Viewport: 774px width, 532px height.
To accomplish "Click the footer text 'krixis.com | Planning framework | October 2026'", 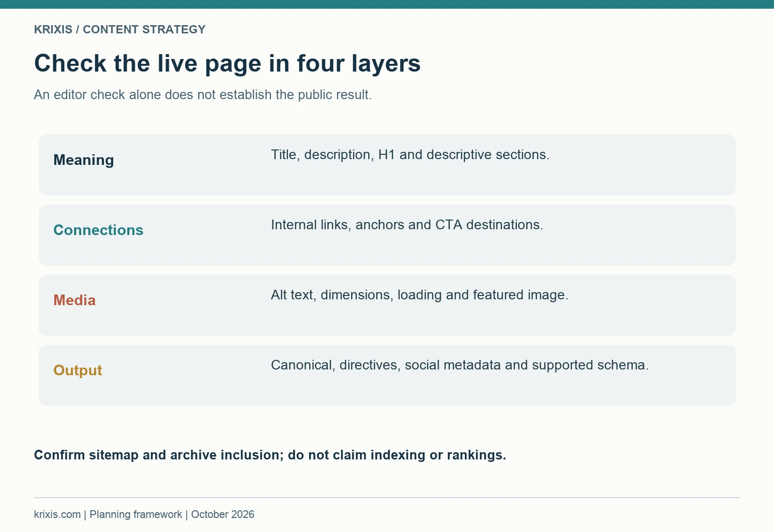I will (x=144, y=515).
